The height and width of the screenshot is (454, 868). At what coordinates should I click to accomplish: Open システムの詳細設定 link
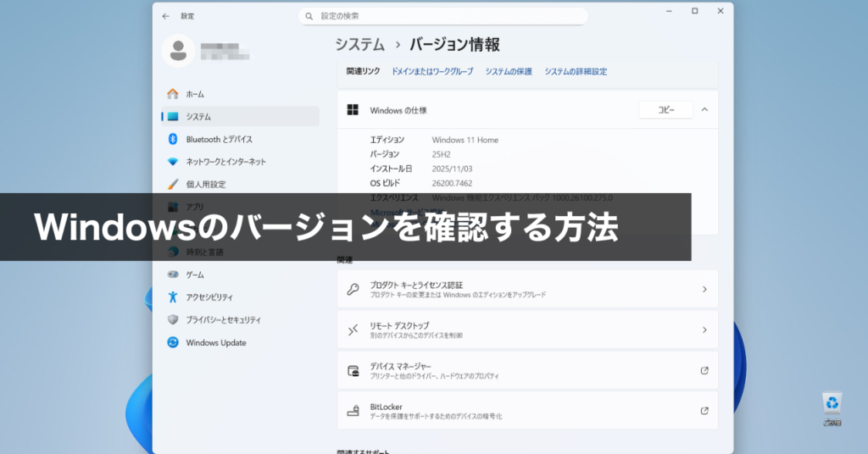pos(576,72)
